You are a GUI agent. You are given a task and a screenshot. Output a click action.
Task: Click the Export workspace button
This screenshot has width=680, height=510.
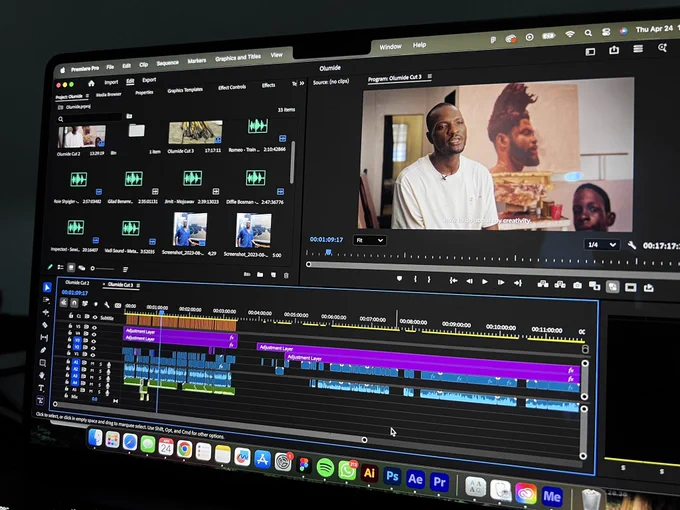tap(149, 80)
